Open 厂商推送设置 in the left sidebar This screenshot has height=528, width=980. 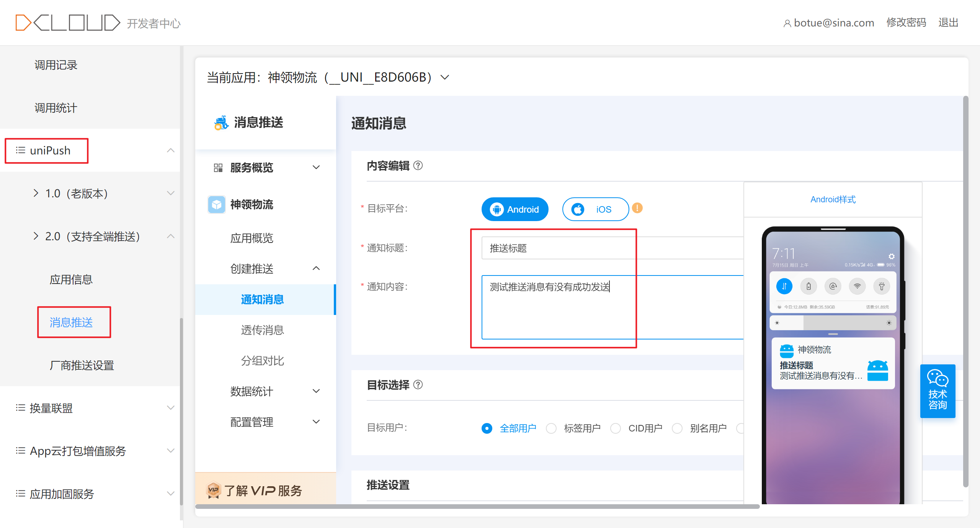82,365
